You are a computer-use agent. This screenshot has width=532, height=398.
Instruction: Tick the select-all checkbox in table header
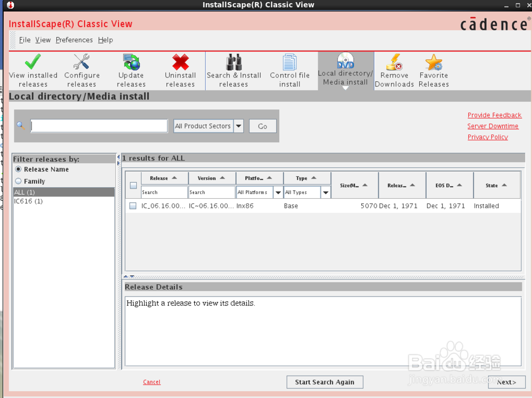tap(134, 185)
